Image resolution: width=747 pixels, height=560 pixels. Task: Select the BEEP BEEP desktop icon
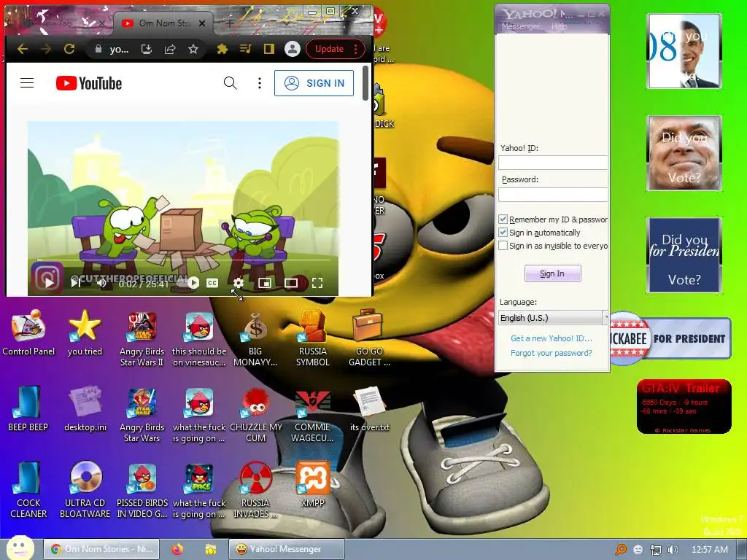[28, 410]
